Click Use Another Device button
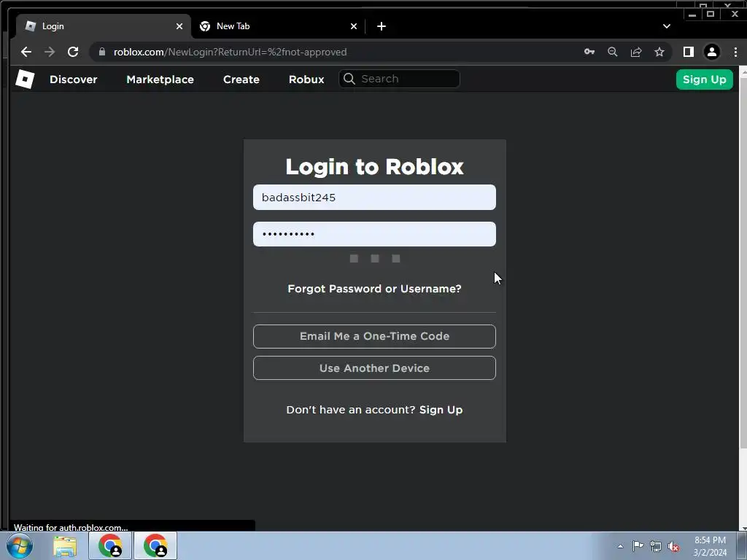The image size is (747, 560). point(374,368)
